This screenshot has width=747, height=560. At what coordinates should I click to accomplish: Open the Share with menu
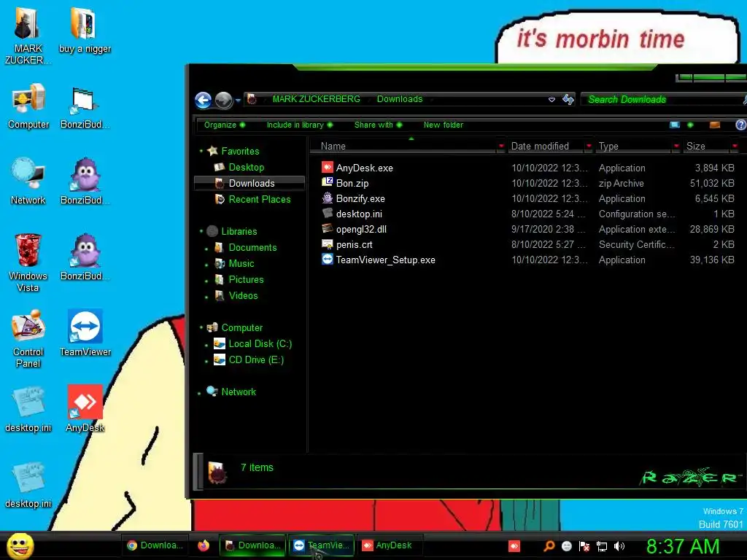point(378,125)
